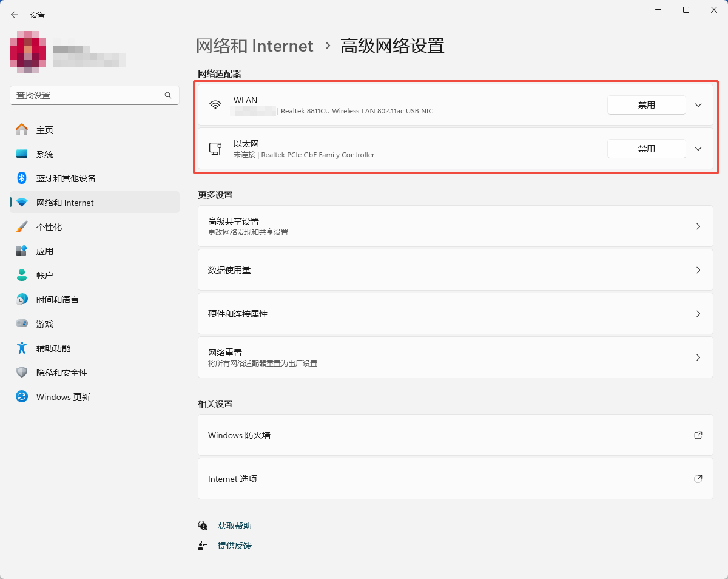Viewport: 728px width, 579px height.
Task: Open the gamepad icon for 游戏
Action: point(22,324)
